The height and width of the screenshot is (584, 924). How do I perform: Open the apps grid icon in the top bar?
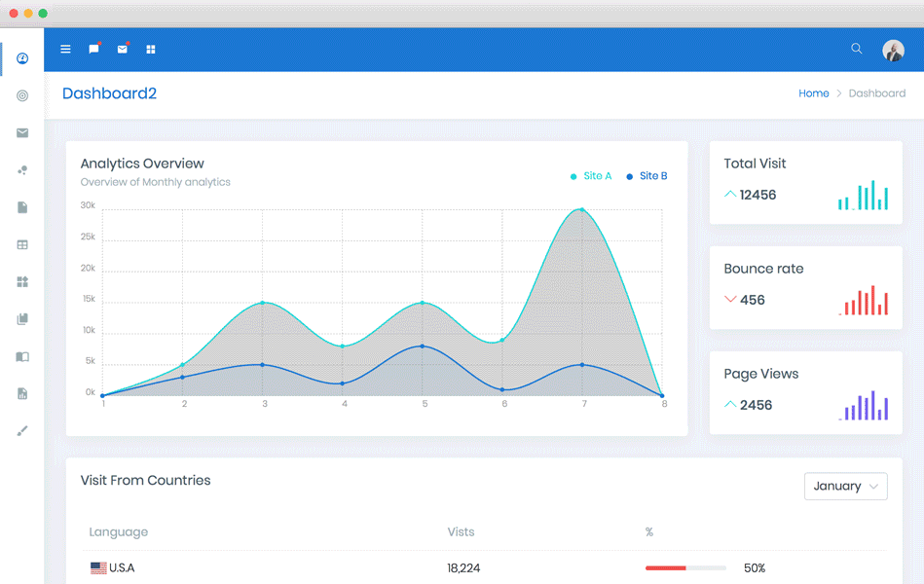pos(151,50)
